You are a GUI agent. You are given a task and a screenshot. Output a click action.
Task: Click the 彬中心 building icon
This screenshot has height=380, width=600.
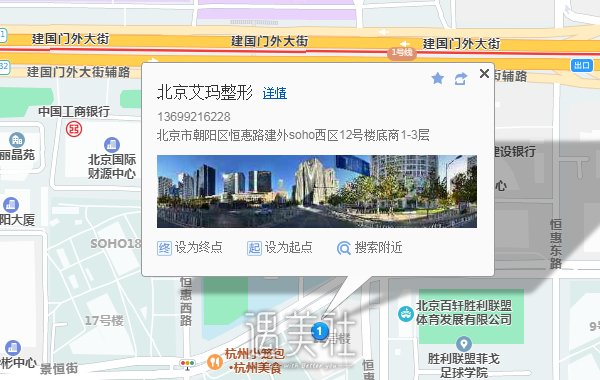13,348
